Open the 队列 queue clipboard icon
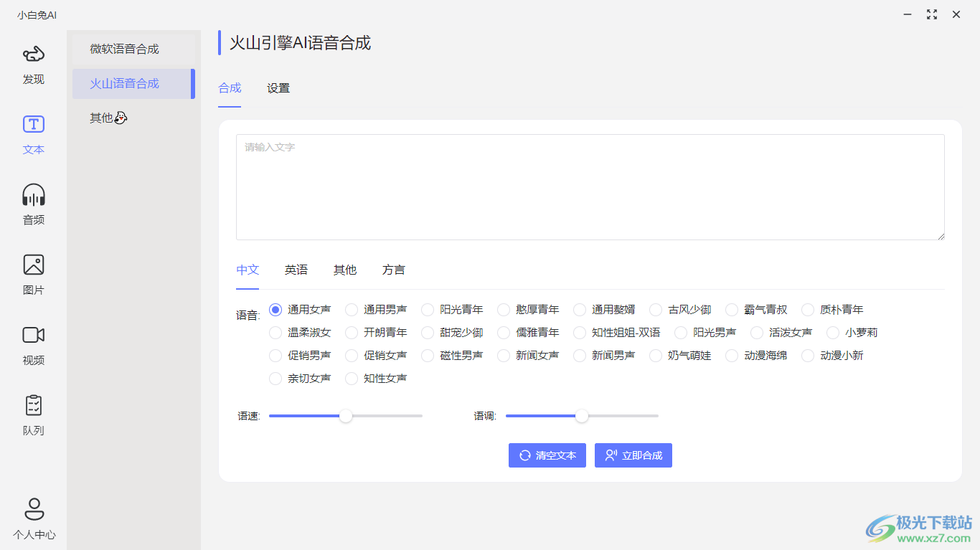This screenshot has width=980, height=550. [x=34, y=405]
